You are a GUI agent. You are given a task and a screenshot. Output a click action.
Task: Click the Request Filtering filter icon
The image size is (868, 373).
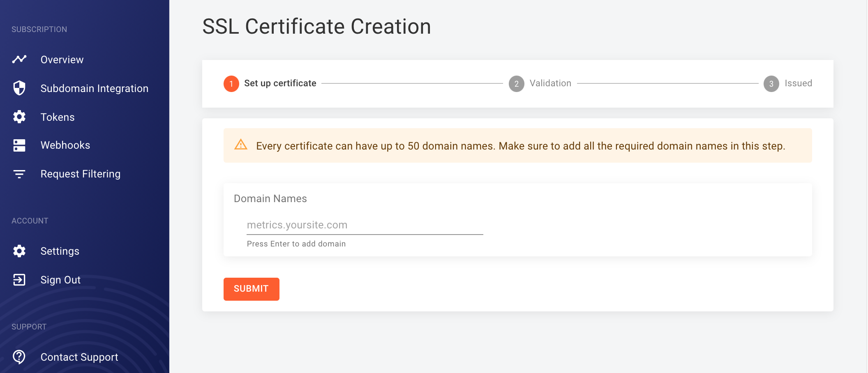(x=19, y=174)
